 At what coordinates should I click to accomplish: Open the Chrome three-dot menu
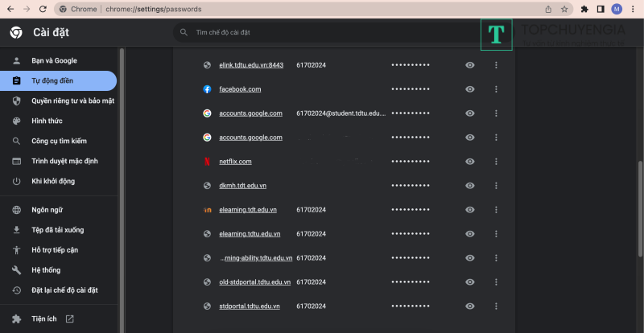tap(634, 9)
